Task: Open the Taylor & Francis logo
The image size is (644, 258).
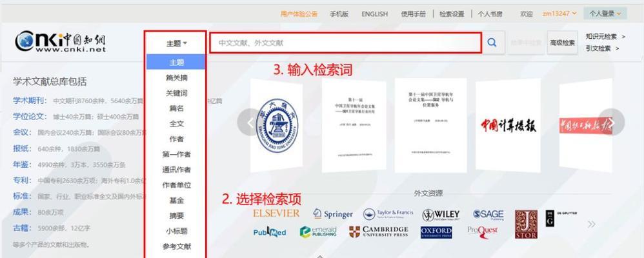Action: [388, 213]
